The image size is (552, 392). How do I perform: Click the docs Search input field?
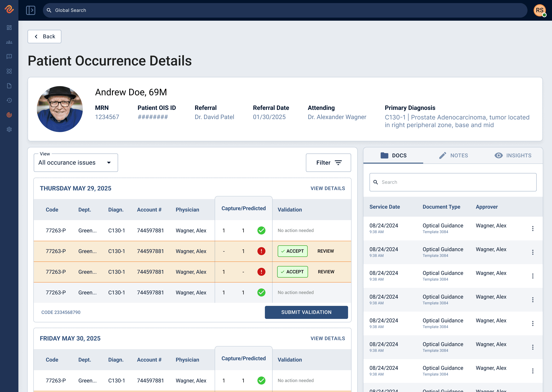453,182
